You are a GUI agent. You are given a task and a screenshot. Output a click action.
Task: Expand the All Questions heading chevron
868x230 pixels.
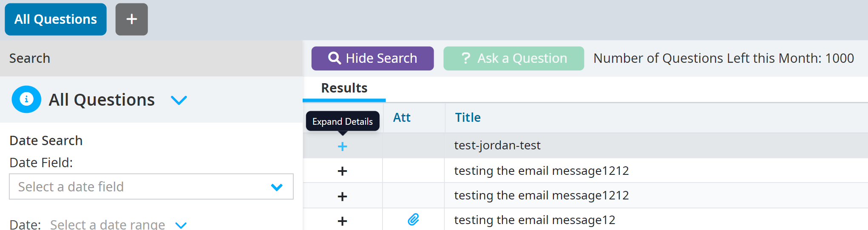coord(179,100)
